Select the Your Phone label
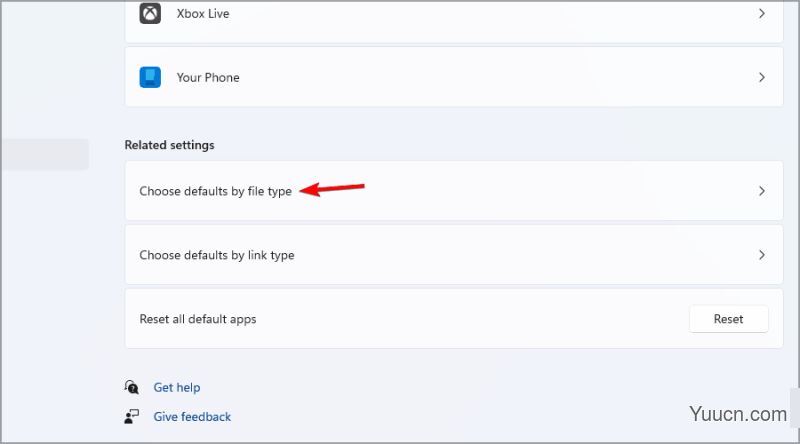 (208, 78)
